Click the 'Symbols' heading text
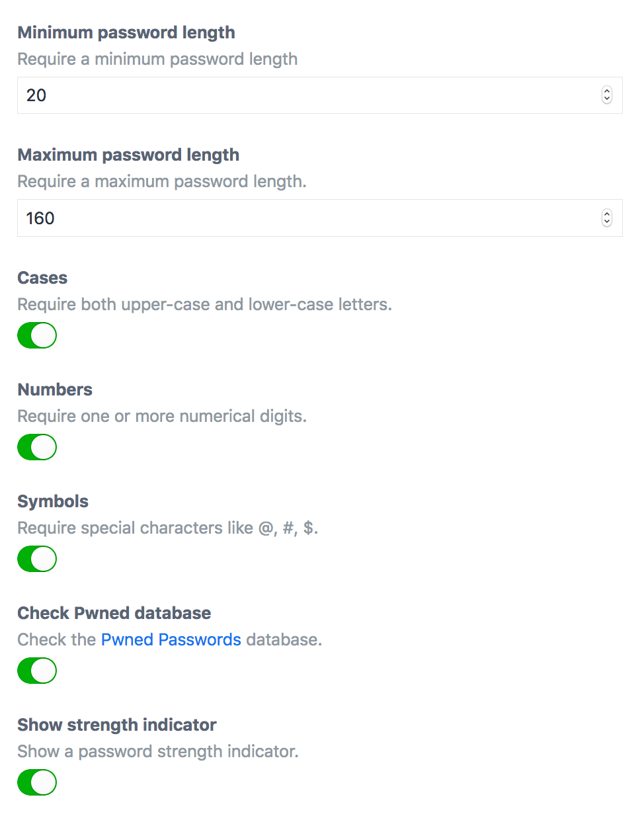Image resolution: width=644 pixels, height=824 pixels. pyautogui.click(x=53, y=501)
